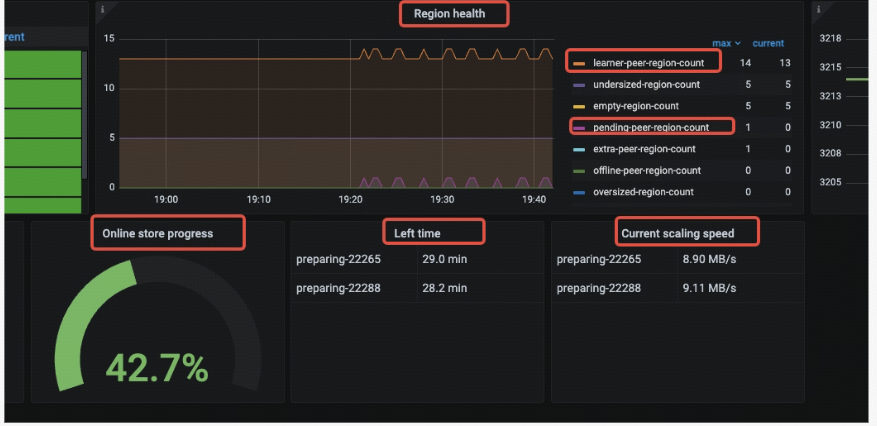Image resolution: width=877 pixels, height=426 pixels.
Task: Toggle undersized-region-count legend series
Action: 646,84
